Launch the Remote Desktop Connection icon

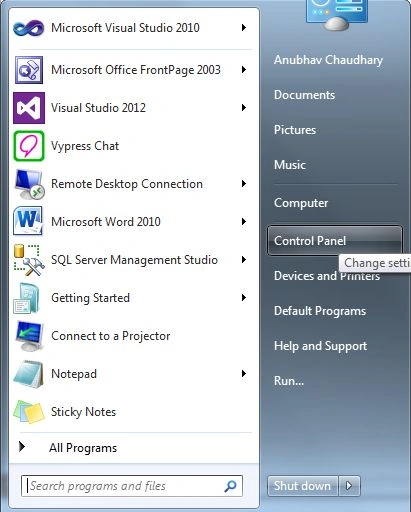click(29, 184)
